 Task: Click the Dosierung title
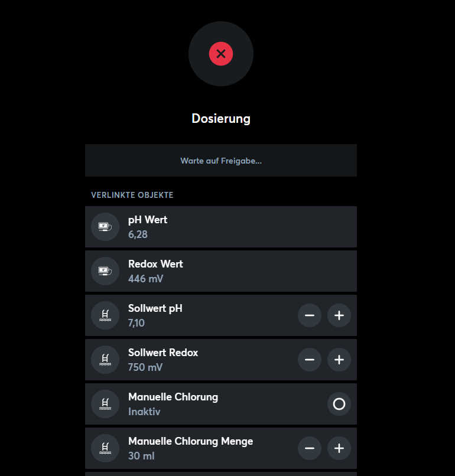(221, 118)
